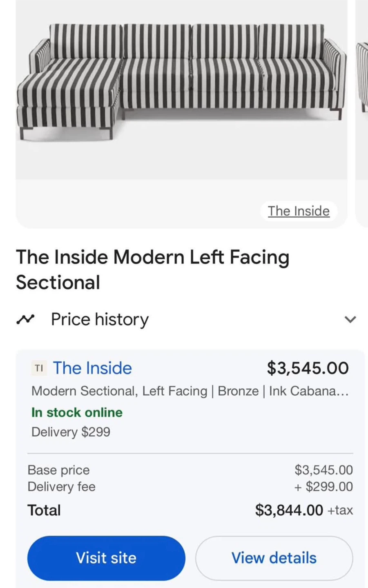The height and width of the screenshot is (588, 368).
Task: Click the Modern Left Facing Sectional title
Action: [x=152, y=269]
